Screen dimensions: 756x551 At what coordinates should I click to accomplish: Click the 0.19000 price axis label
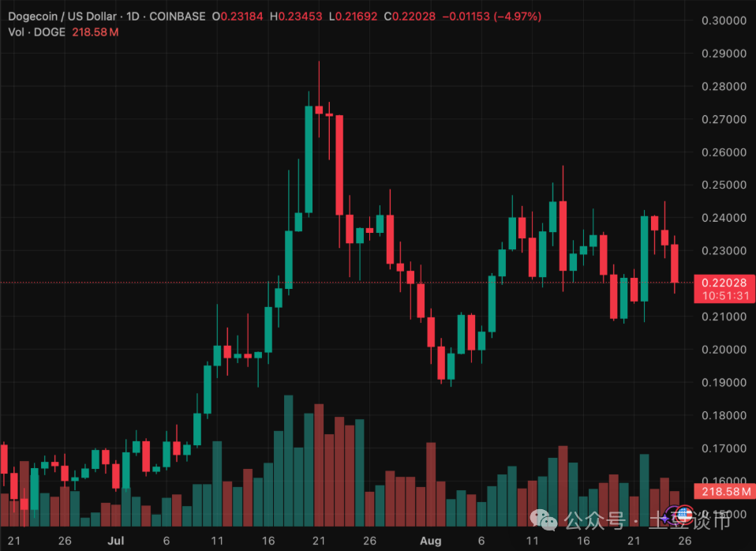[724, 382]
